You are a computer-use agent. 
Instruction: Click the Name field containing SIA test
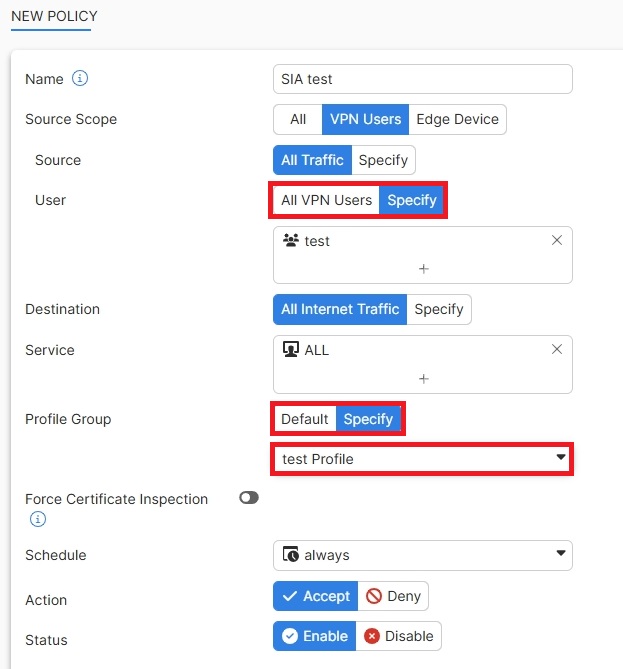pos(422,79)
